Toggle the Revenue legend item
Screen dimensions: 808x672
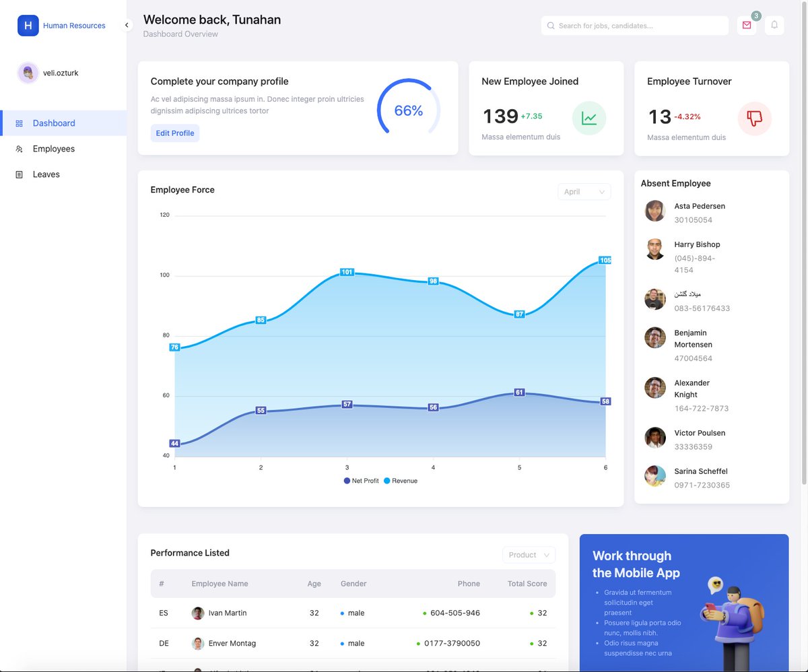(401, 481)
